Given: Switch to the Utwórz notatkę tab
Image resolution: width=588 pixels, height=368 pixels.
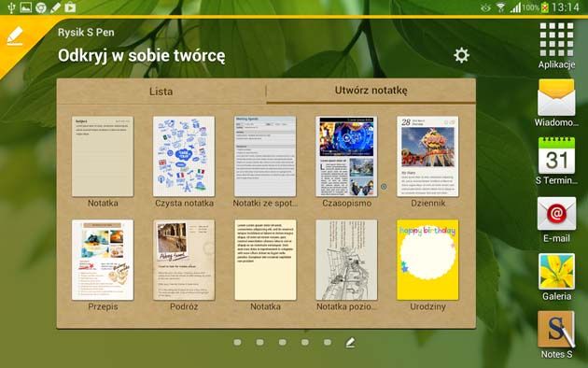Looking at the screenshot, I should tap(371, 91).
